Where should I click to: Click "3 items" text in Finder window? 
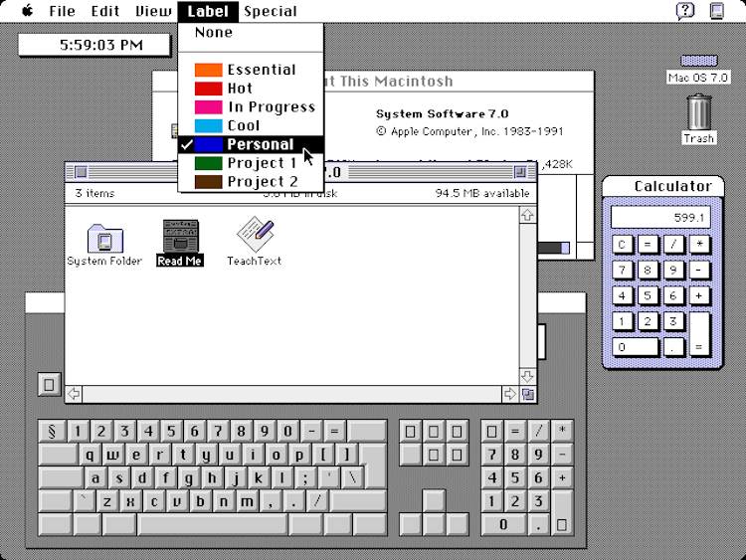click(x=95, y=193)
